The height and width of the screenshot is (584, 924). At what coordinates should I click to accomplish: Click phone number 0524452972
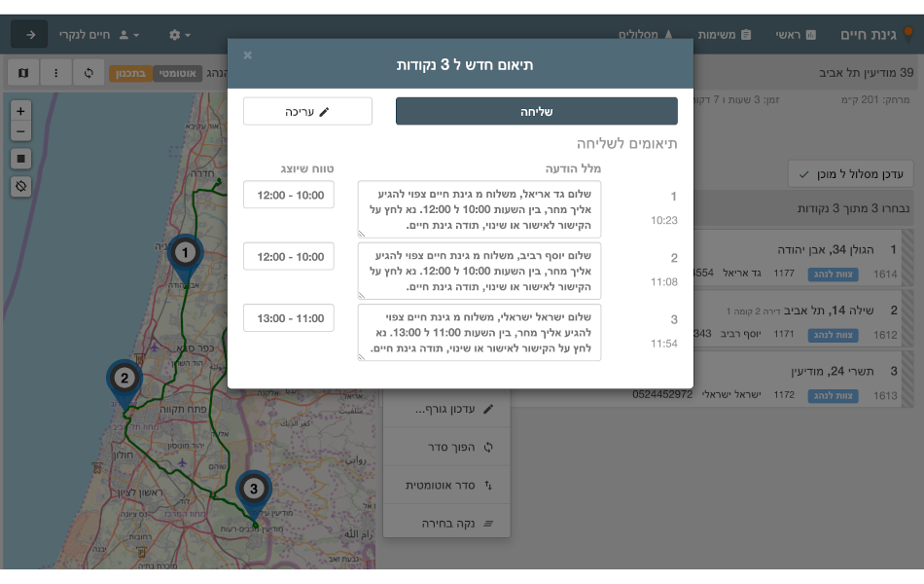tap(662, 394)
